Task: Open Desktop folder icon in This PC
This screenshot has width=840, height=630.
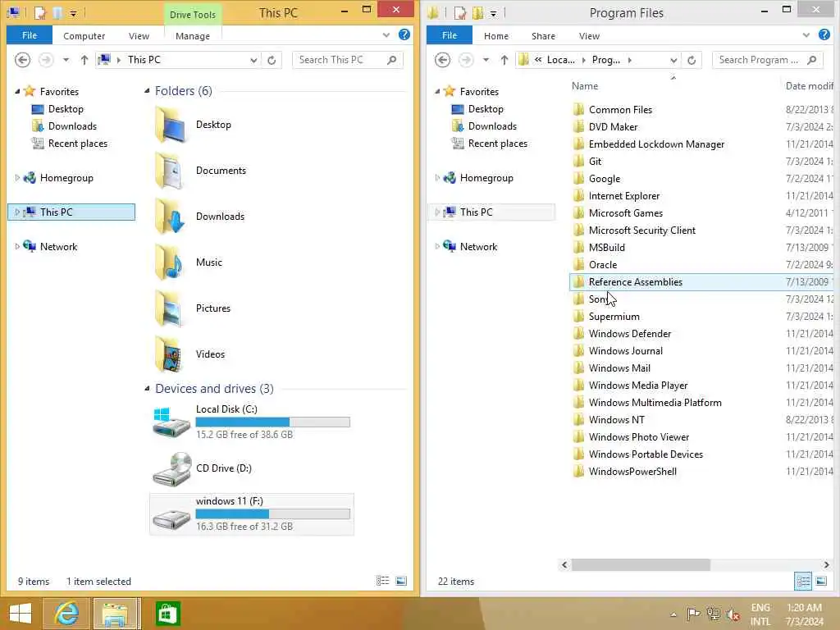Action: [x=171, y=125]
